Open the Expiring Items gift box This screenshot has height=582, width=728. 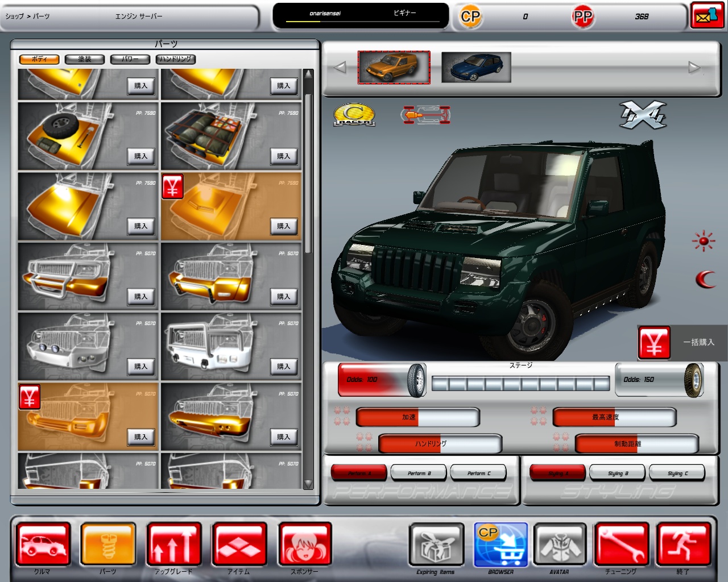click(436, 544)
